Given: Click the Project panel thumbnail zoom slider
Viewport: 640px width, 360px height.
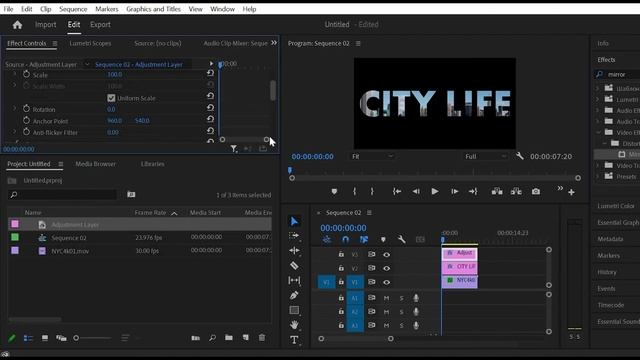Looking at the screenshot, I should pos(76,338).
